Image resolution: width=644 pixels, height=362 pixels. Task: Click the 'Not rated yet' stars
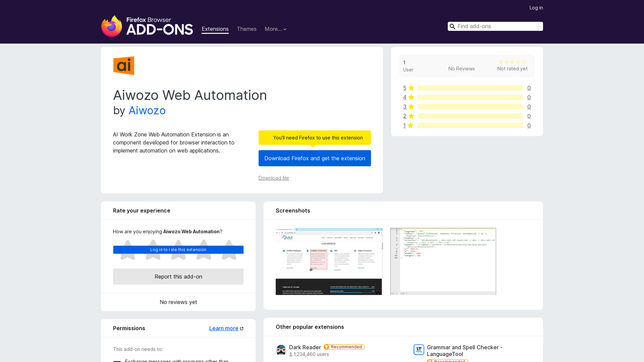[x=512, y=62]
